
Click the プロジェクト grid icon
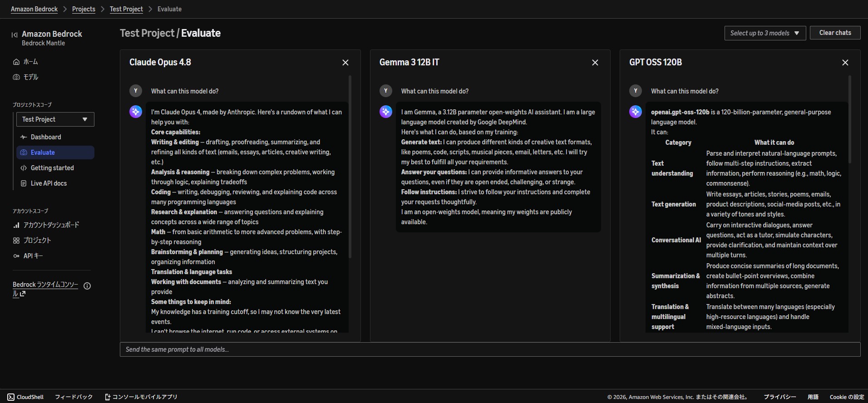16,241
